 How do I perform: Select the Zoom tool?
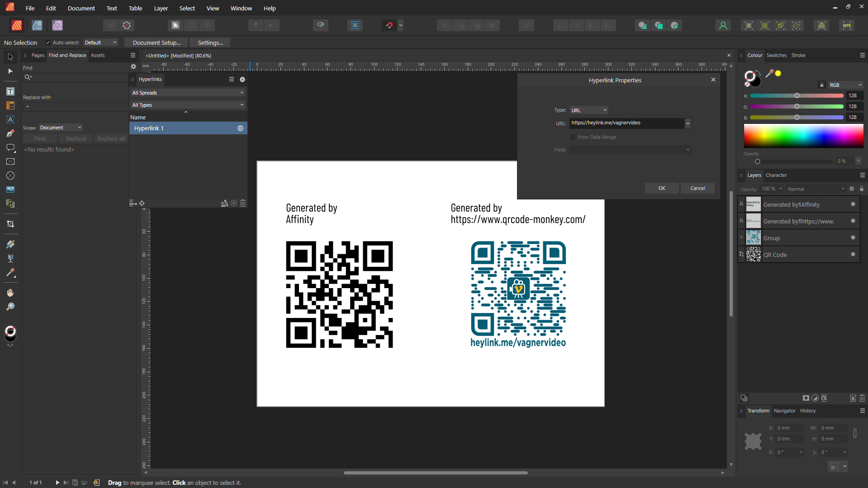(10, 307)
